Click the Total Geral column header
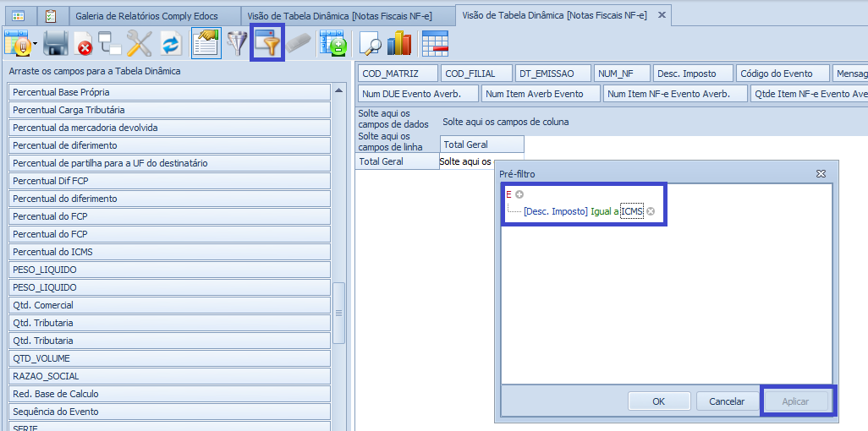The height and width of the screenshot is (431, 868). [x=481, y=145]
